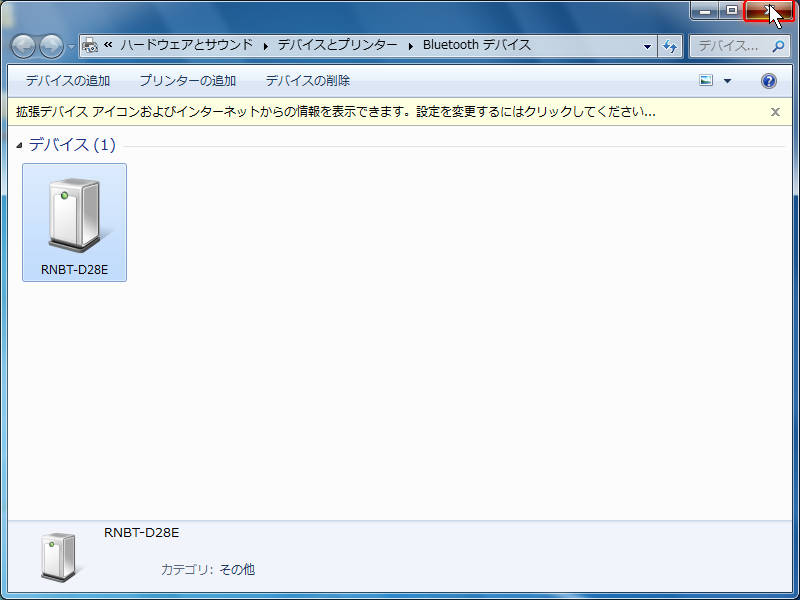The width and height of the screenshot is (800, 600).
Task: Select Bluetooth デバイス breadcrumb
Action: coord(477,45)
